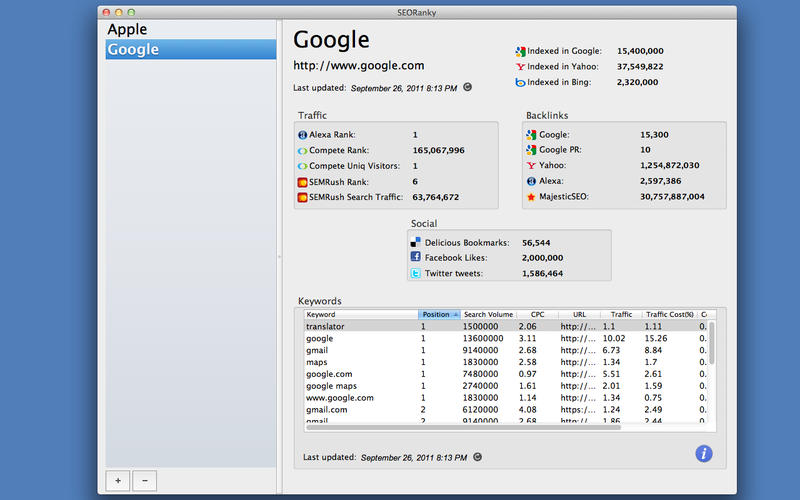Remove the site with minus button

(x=144, y=480)
